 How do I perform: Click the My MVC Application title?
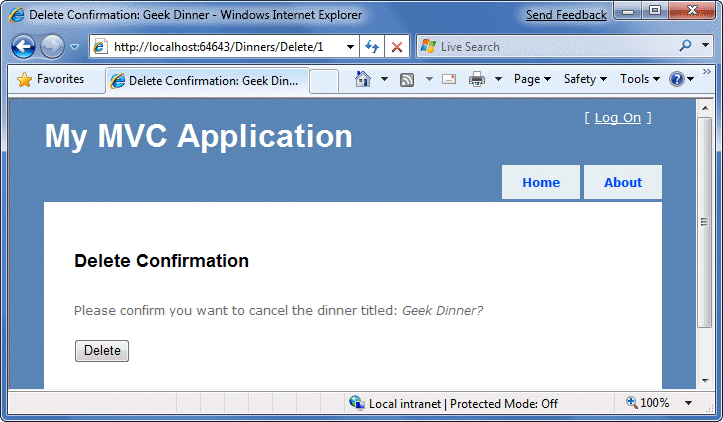pos(199,137)
